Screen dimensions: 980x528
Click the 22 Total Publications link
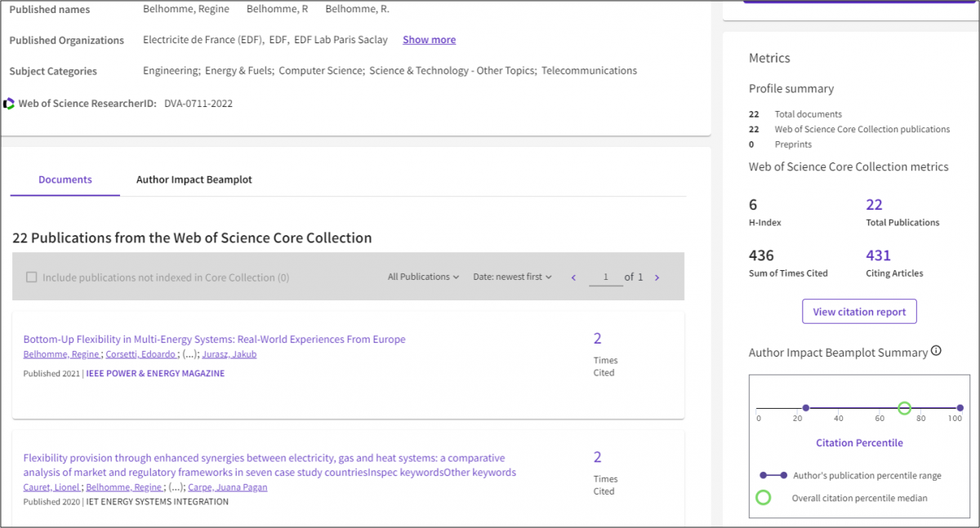[874, 205]
